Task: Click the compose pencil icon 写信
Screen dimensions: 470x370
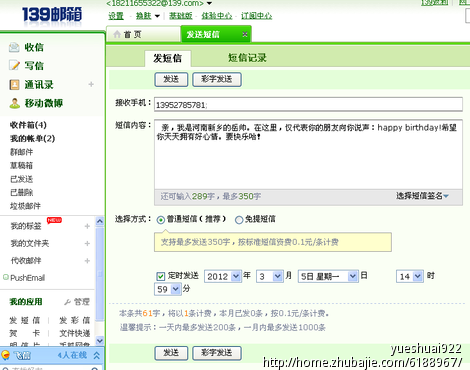Action: tap(14, 65)
